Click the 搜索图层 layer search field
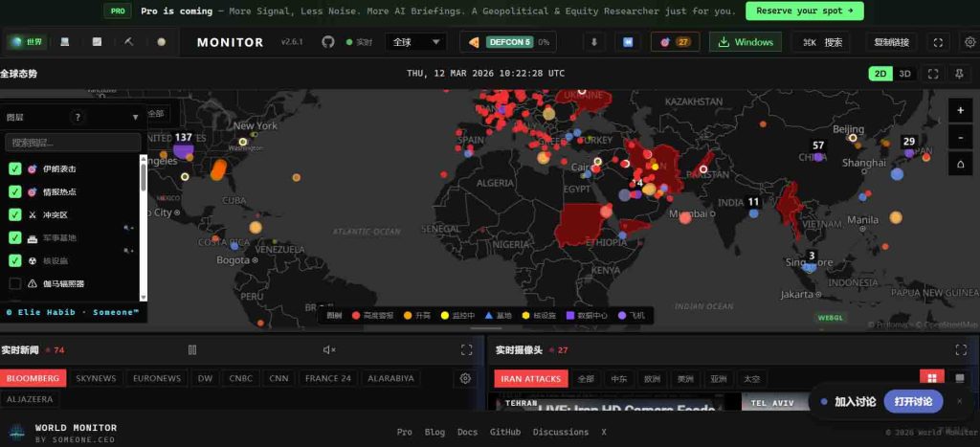The width and height of the screenshot is (980, 447). (73, 143)
